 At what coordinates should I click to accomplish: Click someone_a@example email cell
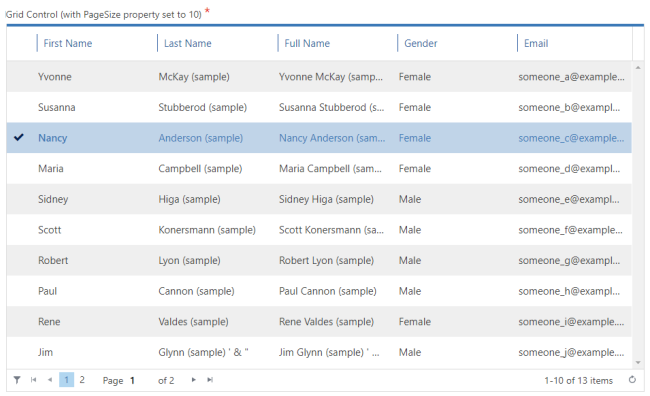[571, 77]
